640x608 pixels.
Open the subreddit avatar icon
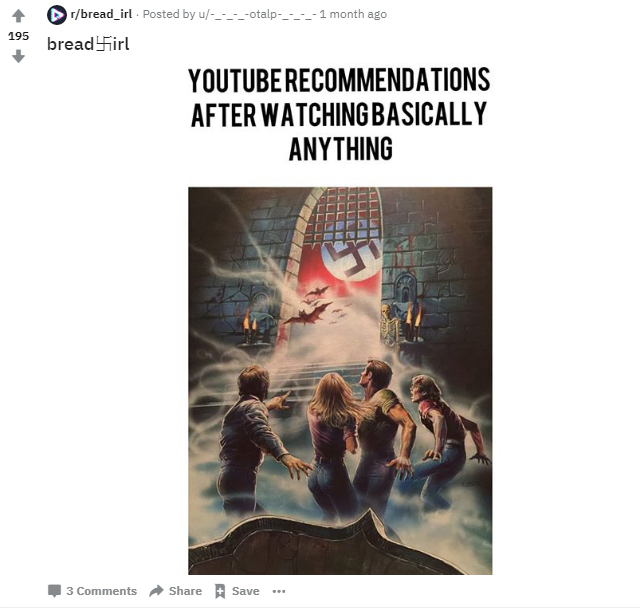coord(57,15)
